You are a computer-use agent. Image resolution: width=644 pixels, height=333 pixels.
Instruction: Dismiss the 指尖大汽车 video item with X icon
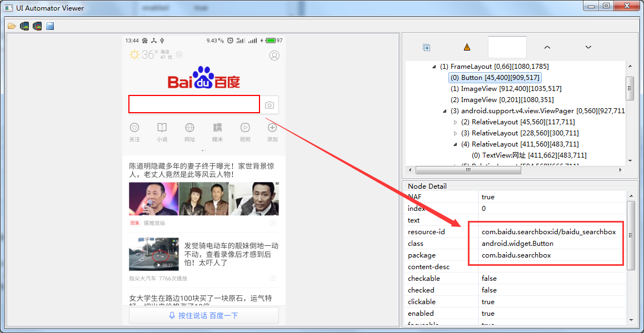point(273,279)
